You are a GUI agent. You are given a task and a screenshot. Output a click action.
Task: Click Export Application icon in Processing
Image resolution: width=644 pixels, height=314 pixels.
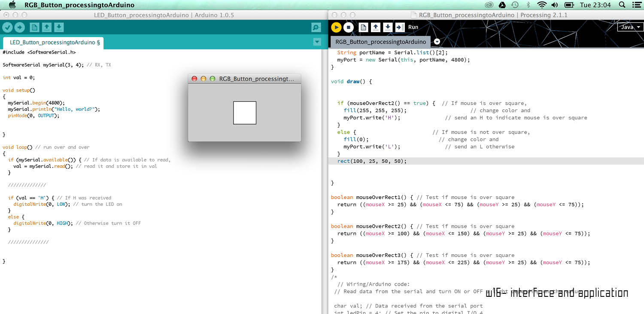tap(400, 27)
